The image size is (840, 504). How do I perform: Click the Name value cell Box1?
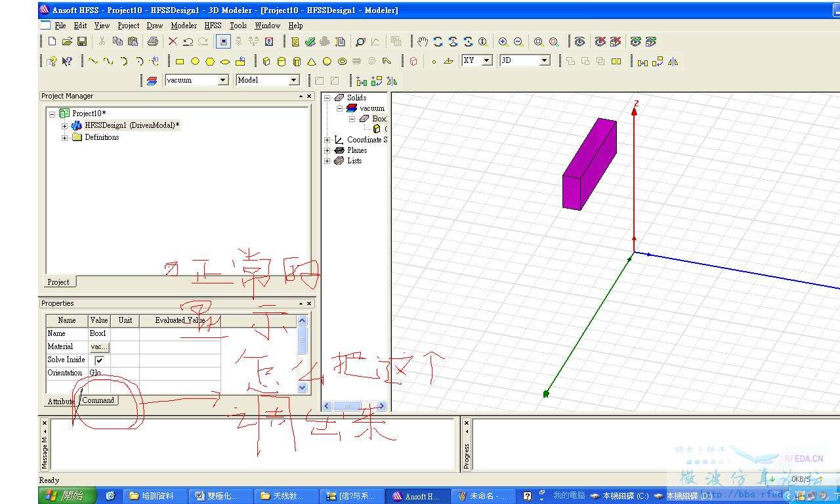tap(98, 333)
